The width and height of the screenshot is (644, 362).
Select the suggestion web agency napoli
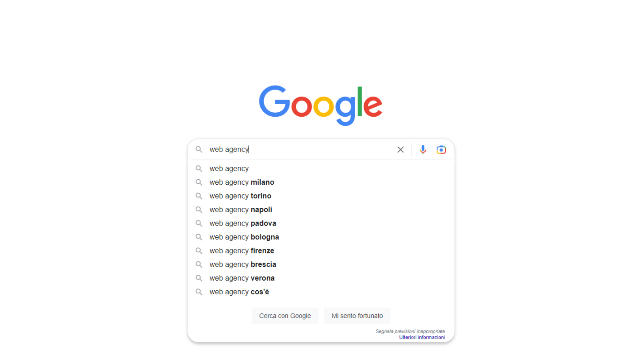tap(321, 209)
